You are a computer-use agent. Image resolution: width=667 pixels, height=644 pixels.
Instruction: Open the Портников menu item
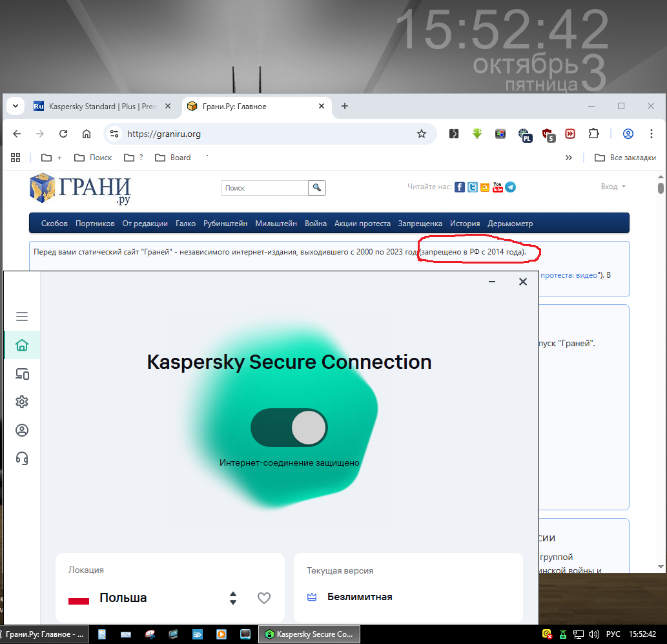pyautogui.click(x=95, y=223)
